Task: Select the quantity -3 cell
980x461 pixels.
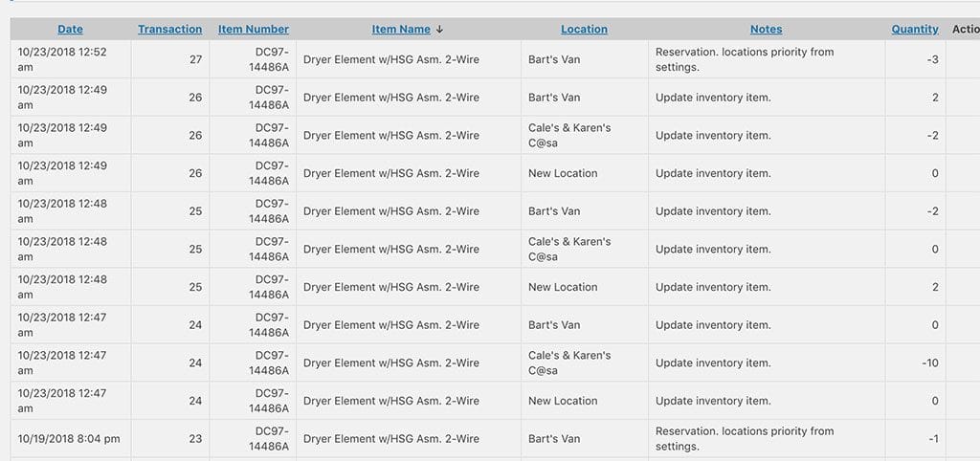Action: (x=915, y=59)
